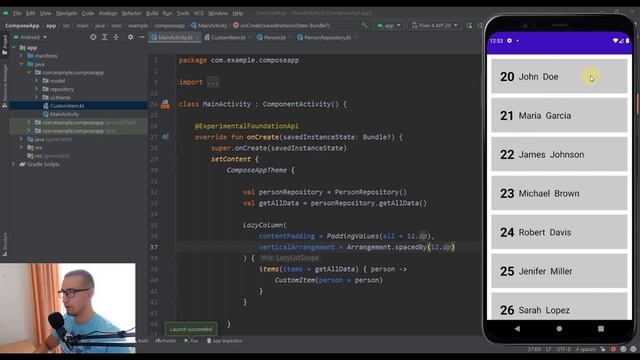
Task: Click the folded import ellipsis block
Action: pos(213,82)
